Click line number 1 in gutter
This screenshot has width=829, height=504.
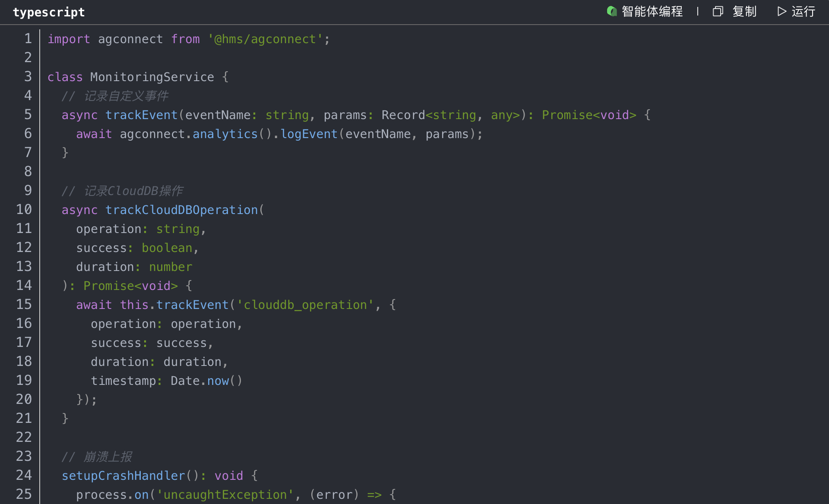pyautogui.click(x=28, y=39)
